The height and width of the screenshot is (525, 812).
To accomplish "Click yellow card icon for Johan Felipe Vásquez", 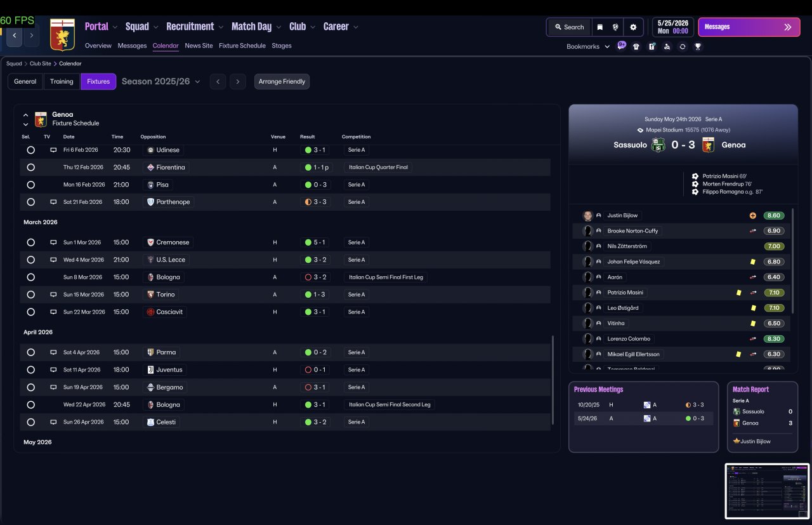I will [x=753, y=262].
